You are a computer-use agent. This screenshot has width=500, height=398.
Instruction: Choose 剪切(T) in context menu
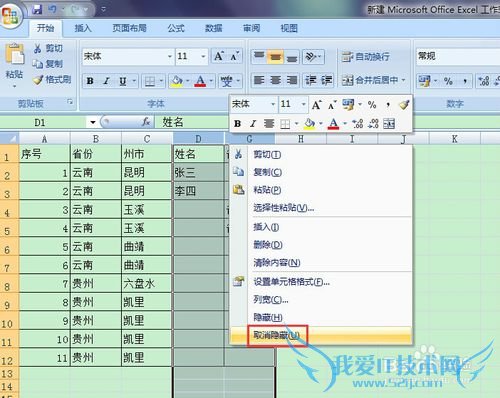tap(321, 155)
